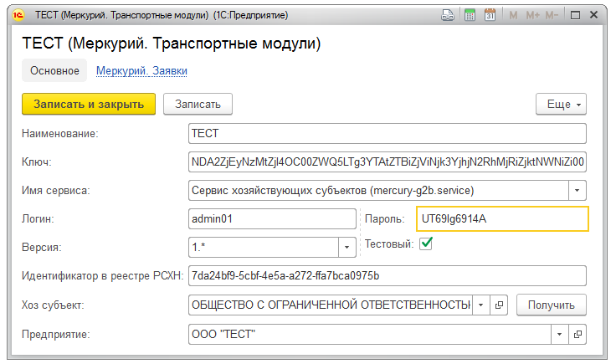
Task: Click the Логин field with admin01
Action: (x=272, y=218)
